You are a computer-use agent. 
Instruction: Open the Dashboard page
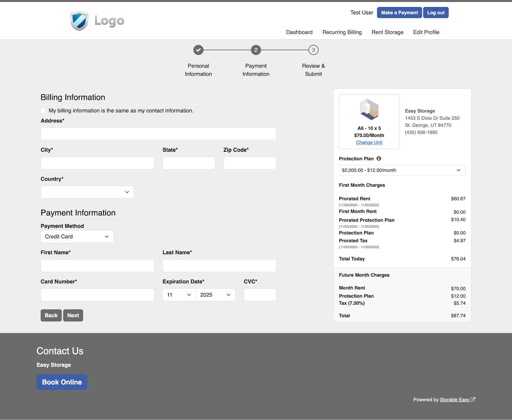tap(299, 32)
